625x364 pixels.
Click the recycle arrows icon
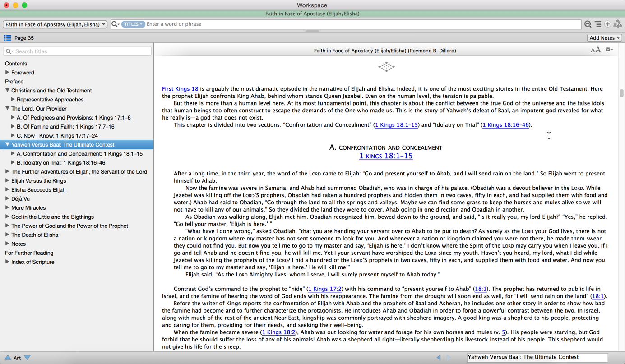tap(618, 24)
